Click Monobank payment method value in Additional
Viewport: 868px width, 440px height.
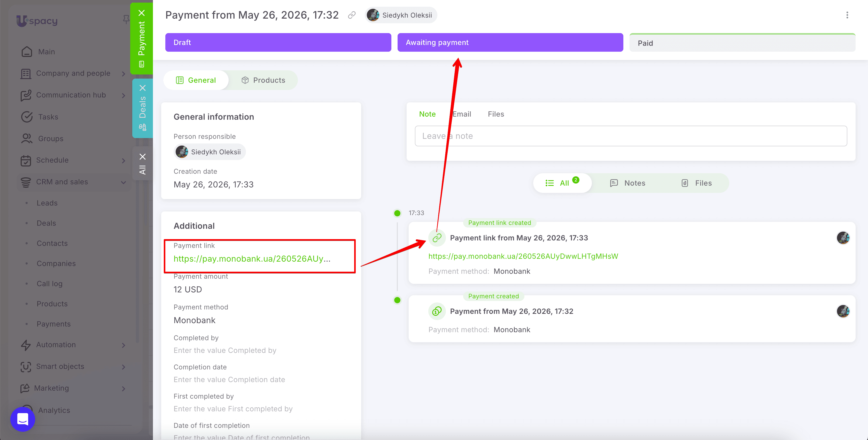click(x=195, y=320)
